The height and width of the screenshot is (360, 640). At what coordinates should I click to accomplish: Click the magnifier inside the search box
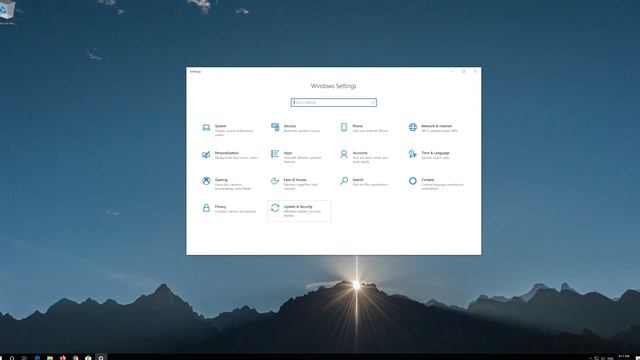coord(372,102)
